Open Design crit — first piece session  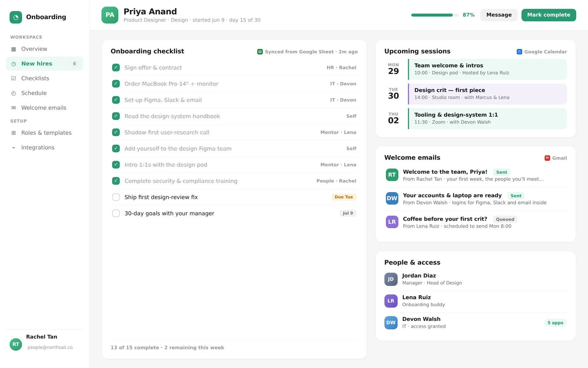pyautogui.click(x=487, y=94)
